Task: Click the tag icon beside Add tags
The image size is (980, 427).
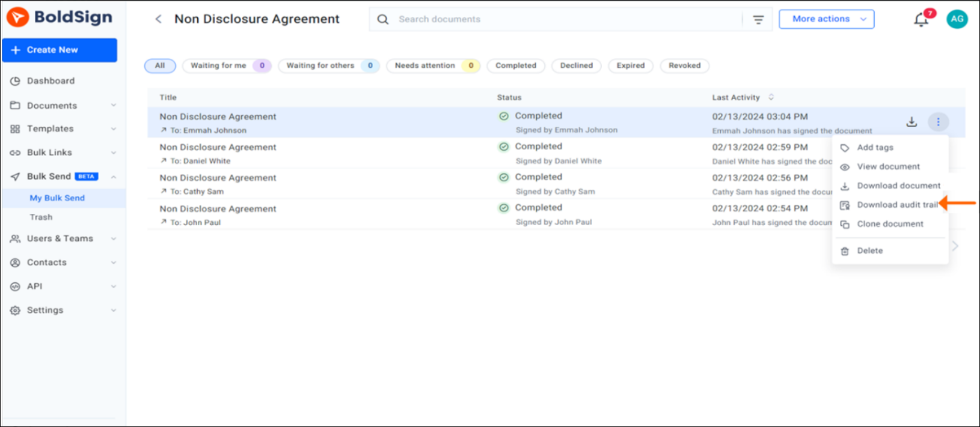Action: [x=845, y=148]
